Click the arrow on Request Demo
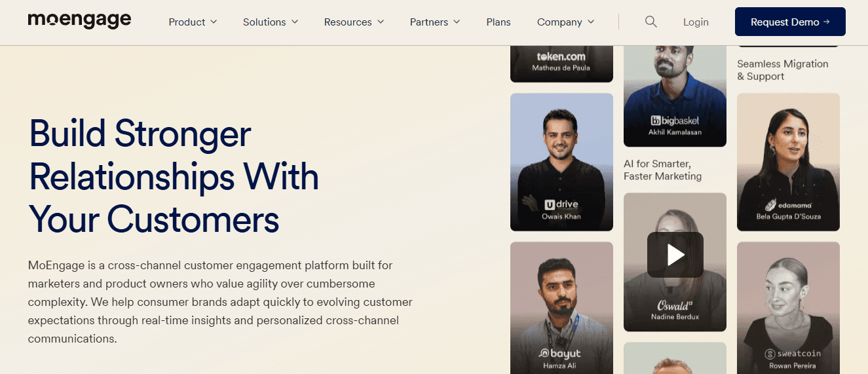 pos(827,22)
